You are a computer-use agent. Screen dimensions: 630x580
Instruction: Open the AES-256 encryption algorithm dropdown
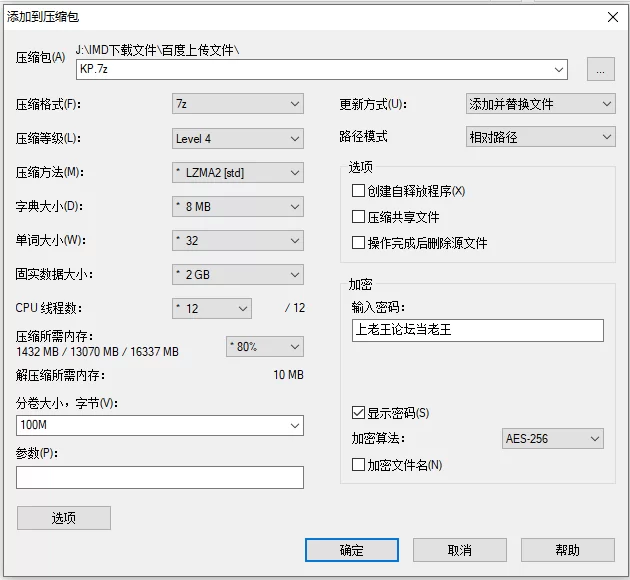[553, 439]
